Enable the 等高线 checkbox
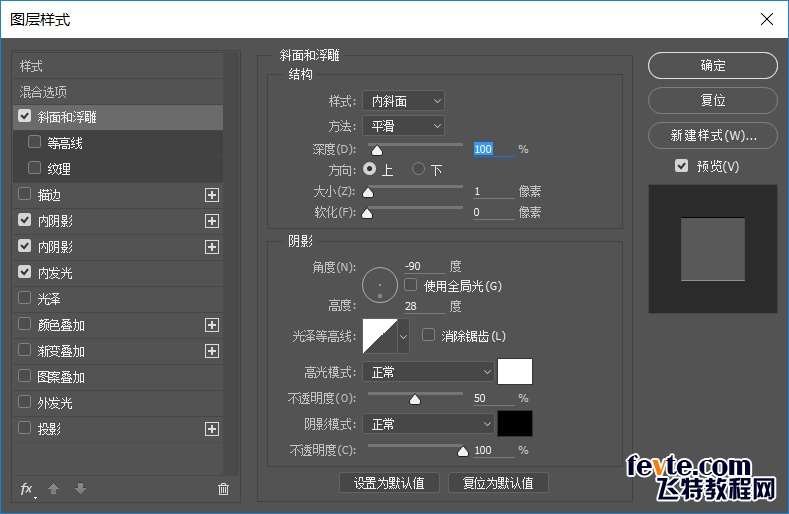Viewport: 789px width, 514px height. (x=34, y=142)
